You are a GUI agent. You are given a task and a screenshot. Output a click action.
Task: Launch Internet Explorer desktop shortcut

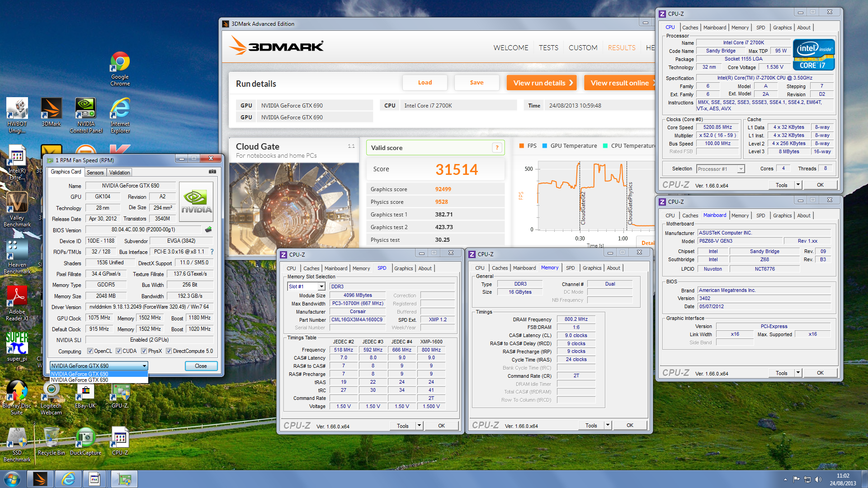(120, 115)
